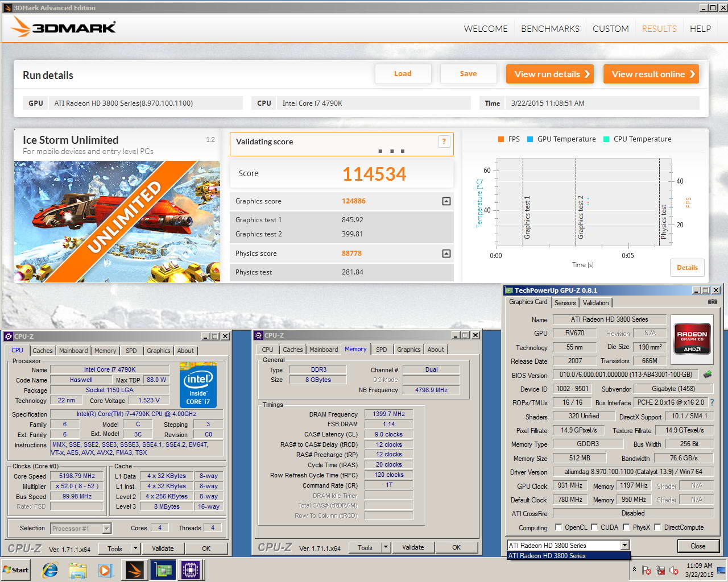Screen dimensions: 728x582
Task: Open Tools dropdown arrow in Memory CPU-Z
Action: click(386, 547)
